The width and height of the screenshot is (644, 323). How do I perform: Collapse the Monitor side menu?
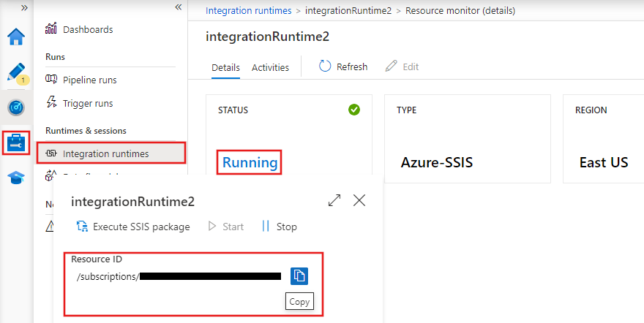pos(178,7)
